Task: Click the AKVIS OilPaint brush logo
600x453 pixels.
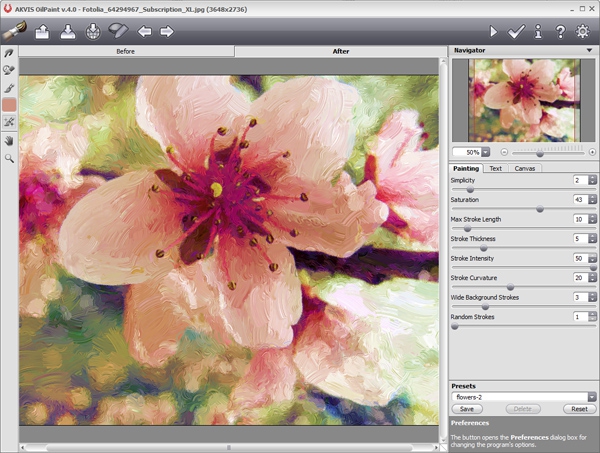Action: 14,31
